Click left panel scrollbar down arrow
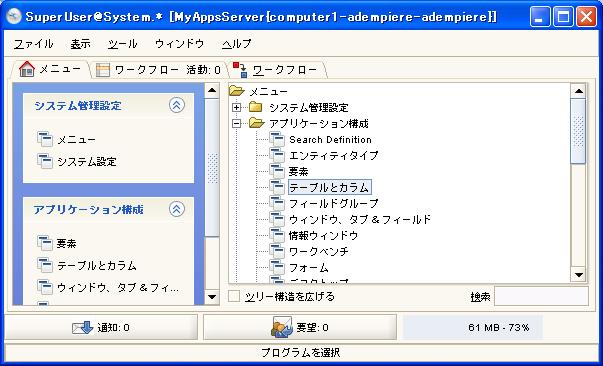This screenshot has height=366, width=603. pos(212,296)
